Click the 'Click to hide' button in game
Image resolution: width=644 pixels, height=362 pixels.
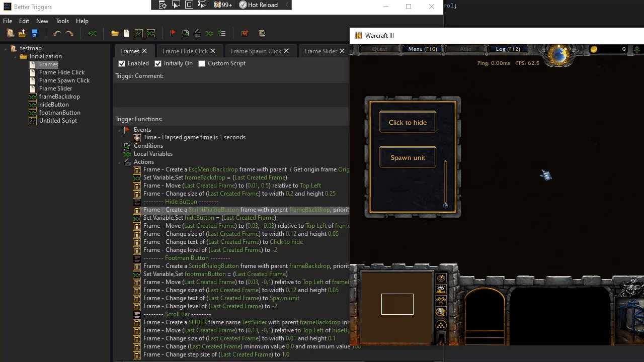(408, 122)
